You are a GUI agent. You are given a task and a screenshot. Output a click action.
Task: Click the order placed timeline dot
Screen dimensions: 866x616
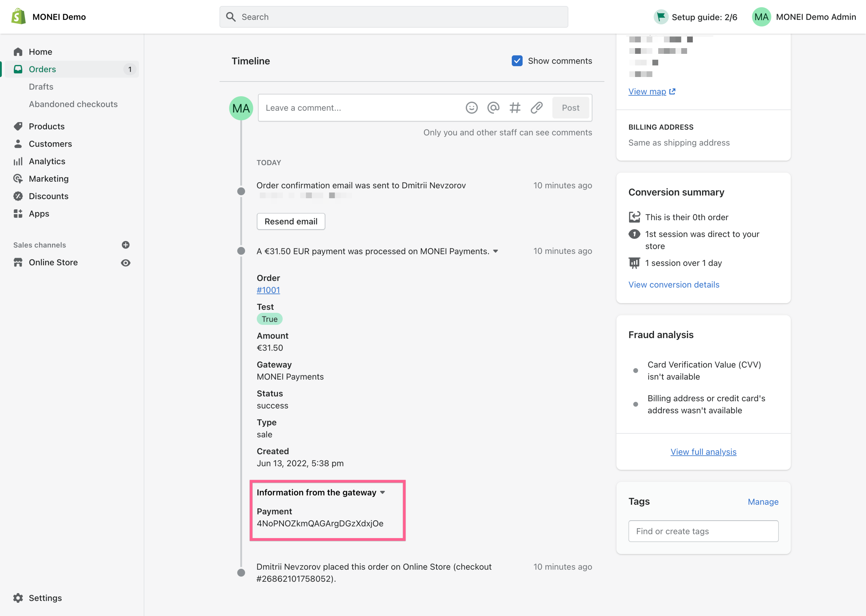coord(241,572)
